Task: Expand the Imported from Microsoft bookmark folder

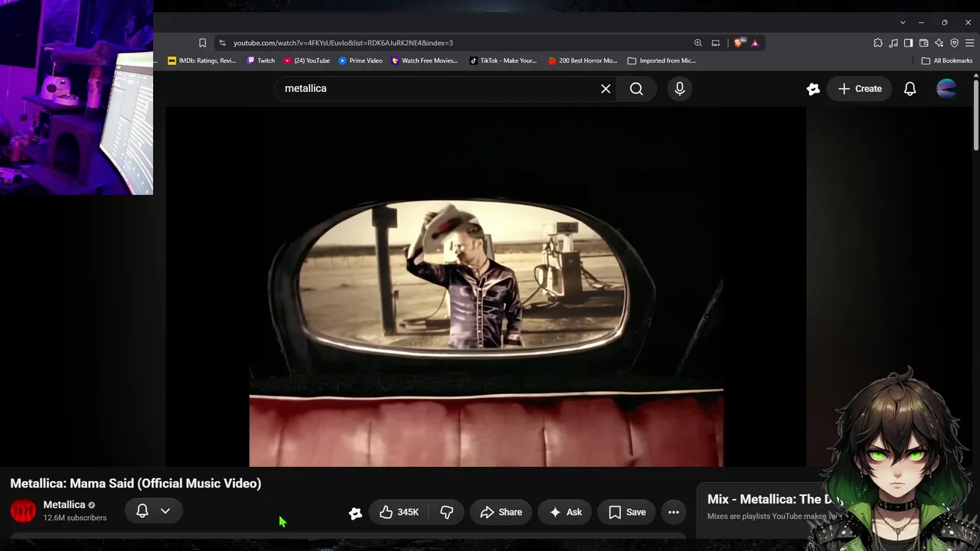Action: (x=661, y=60)
